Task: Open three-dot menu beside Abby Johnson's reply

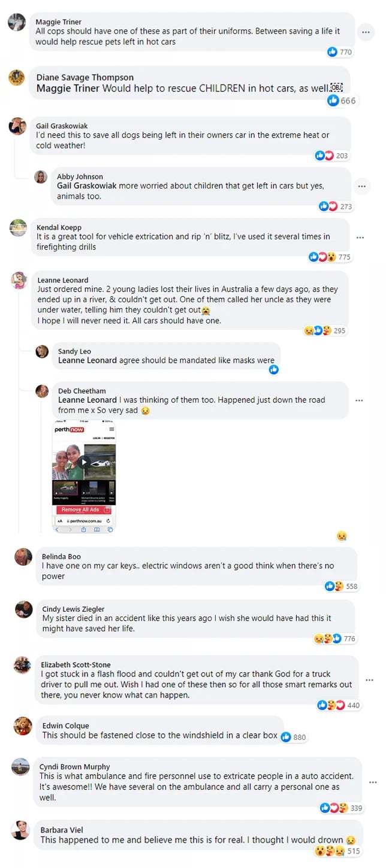Action: tap(361, 186)
